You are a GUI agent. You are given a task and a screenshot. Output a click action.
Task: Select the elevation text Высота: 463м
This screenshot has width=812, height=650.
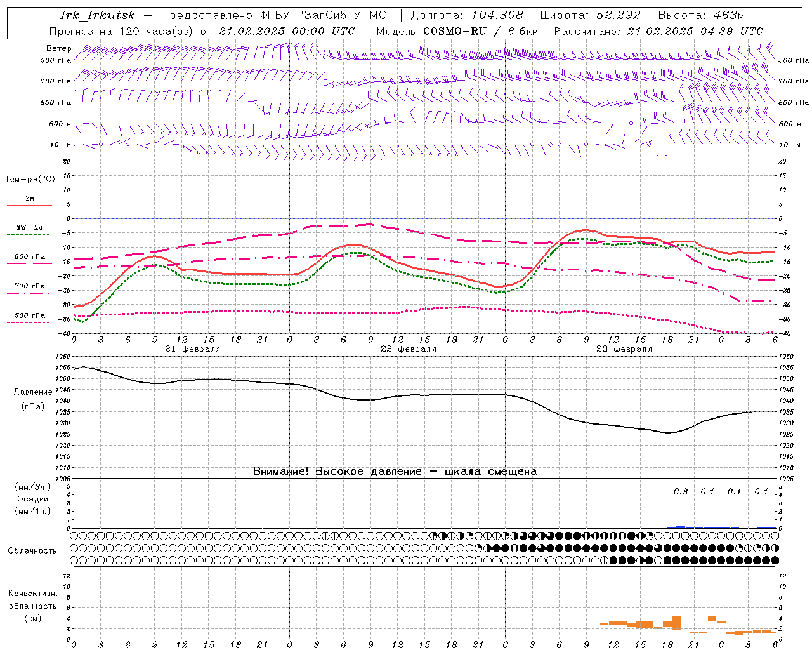point(701,15)
